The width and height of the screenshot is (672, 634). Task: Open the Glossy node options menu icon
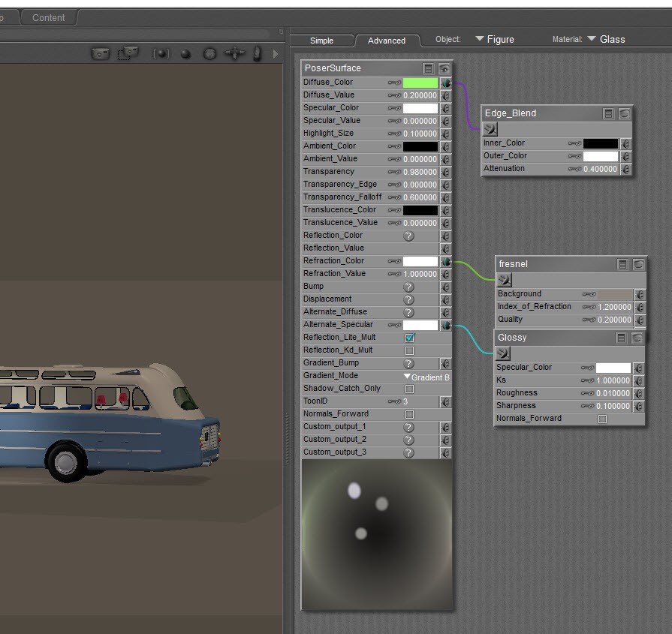tap(621, 338)
